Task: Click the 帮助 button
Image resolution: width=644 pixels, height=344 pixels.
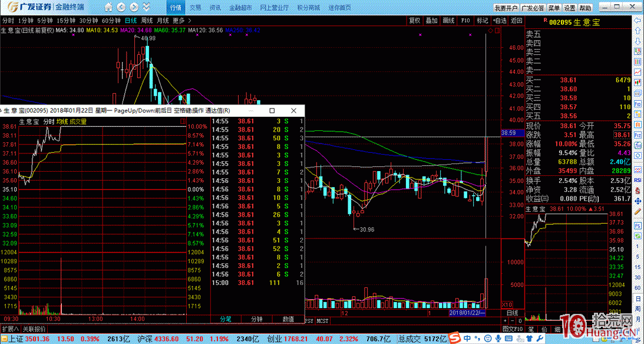Action: point(585,8)
